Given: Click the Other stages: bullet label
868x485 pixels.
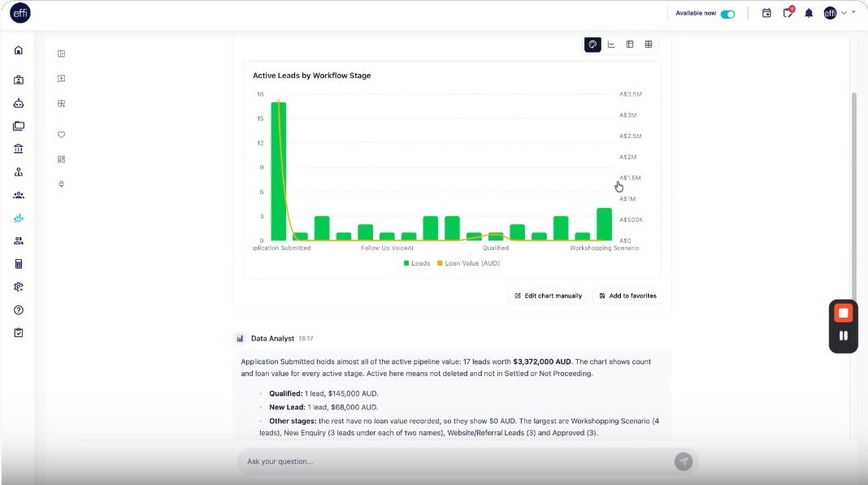Looking at the screenshot, I should 293,422.
